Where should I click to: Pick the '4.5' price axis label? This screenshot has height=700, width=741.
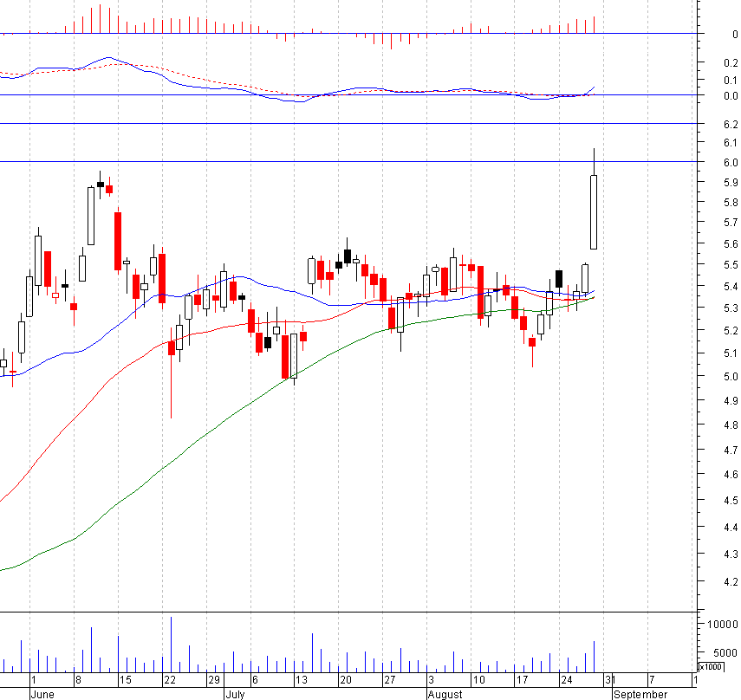click(731, 501)
